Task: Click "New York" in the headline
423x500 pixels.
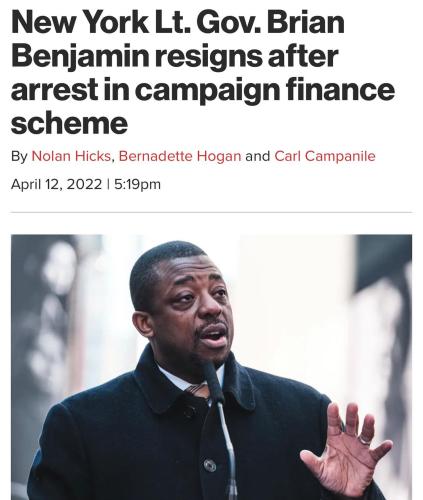Action: coord(80,22)
